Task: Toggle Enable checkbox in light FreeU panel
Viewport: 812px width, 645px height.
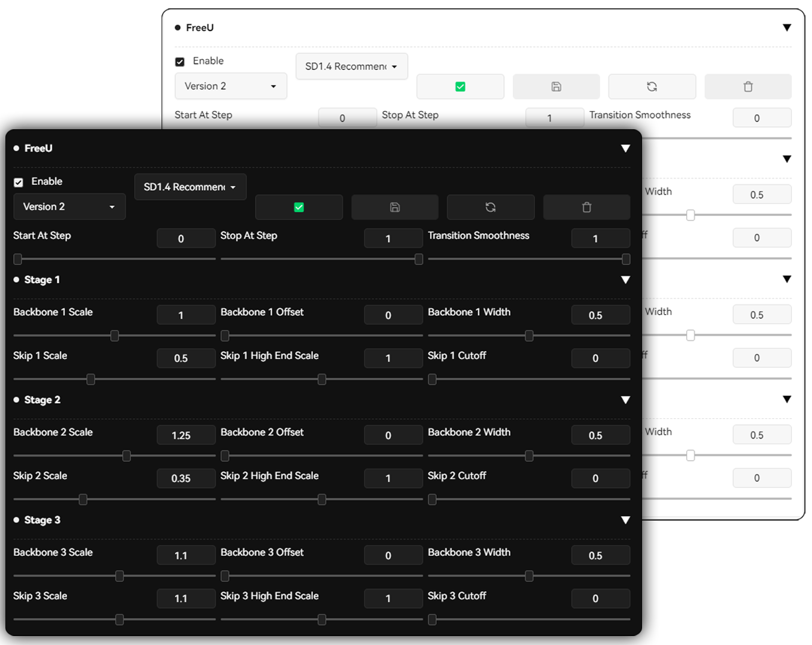Action: tap(180, 62)
